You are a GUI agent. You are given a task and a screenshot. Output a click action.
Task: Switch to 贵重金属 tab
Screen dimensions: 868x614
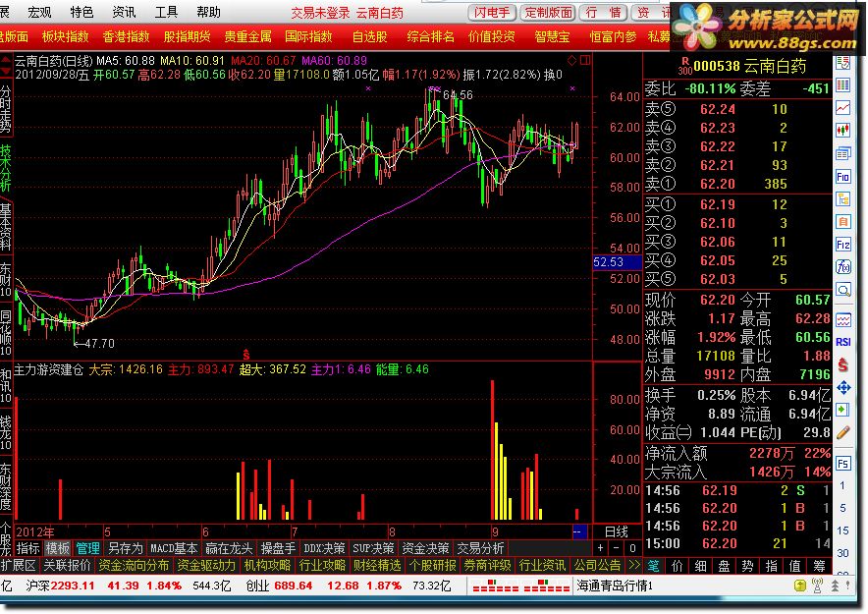[248, 37]
